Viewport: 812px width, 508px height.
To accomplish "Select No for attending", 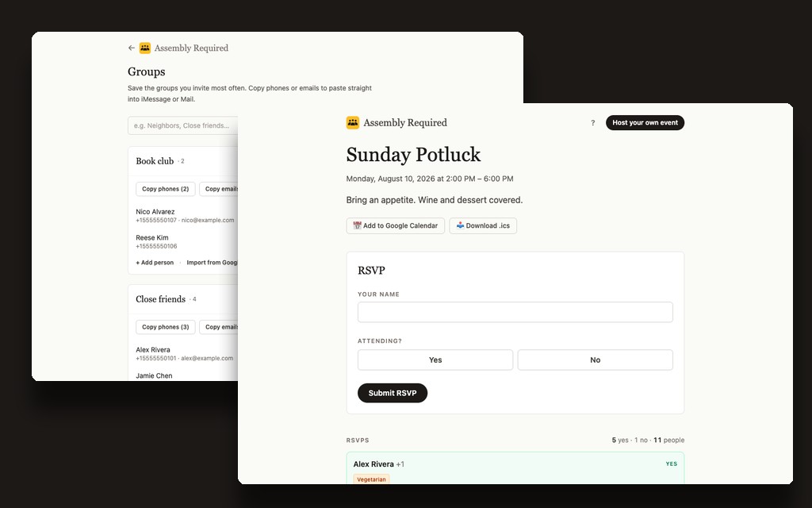I will click(x=595, y=360).
